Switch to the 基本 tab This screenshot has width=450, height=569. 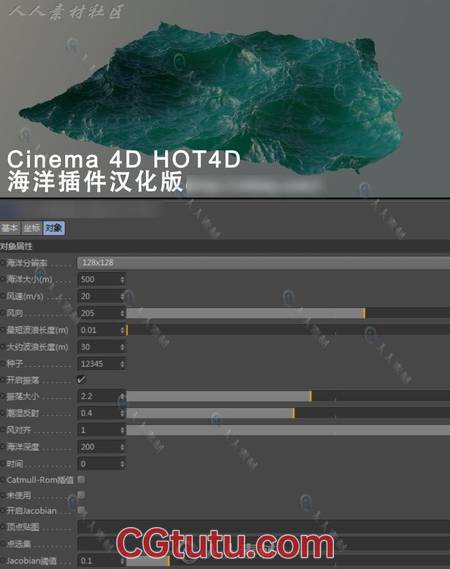pos(10,228)
